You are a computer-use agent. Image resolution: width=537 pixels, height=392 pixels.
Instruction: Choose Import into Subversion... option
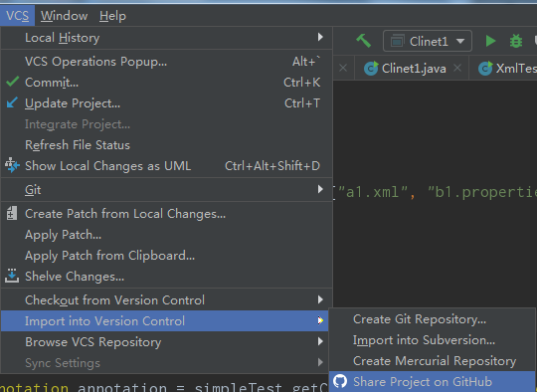pyautogui.click(x=432, y=340)
